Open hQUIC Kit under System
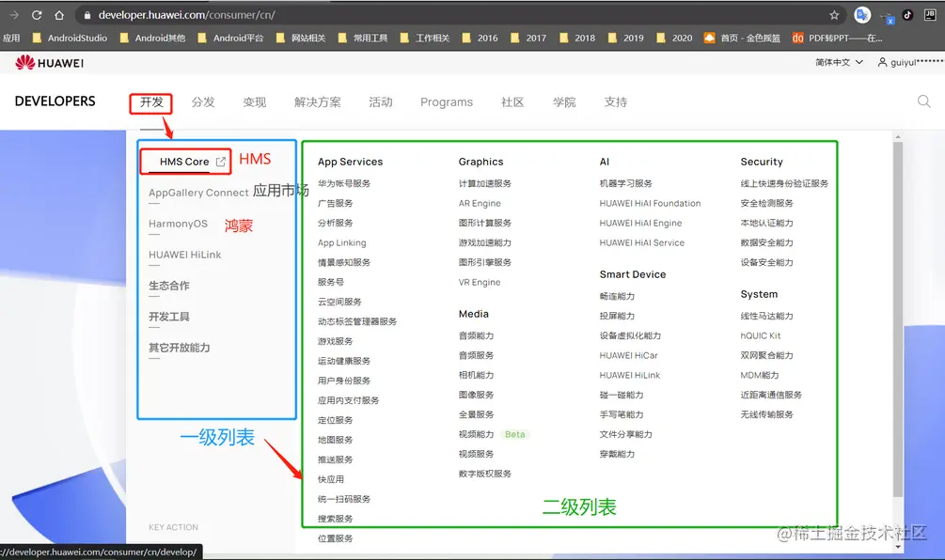Screen dimensions: 945x560 tap(761, 336)
